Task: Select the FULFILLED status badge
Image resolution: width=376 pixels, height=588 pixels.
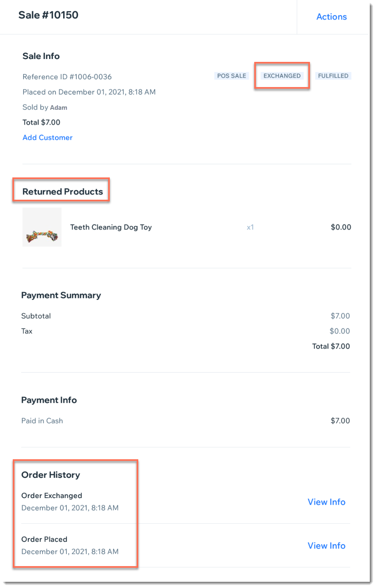Action: pos(333,76)
